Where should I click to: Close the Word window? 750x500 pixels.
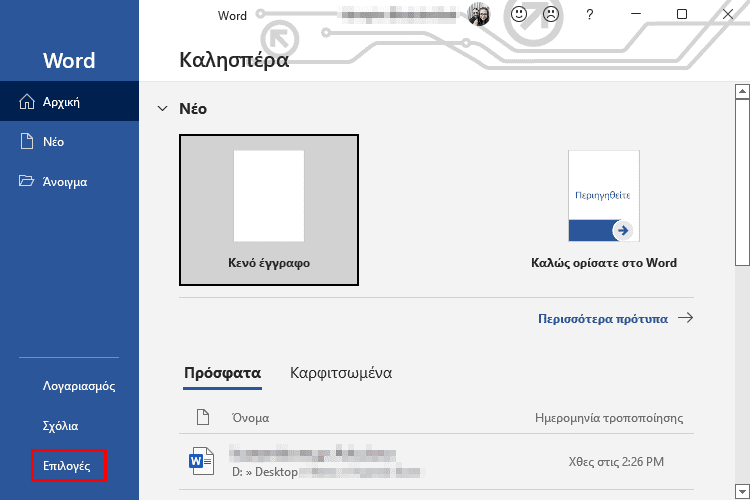click(728, 14)
